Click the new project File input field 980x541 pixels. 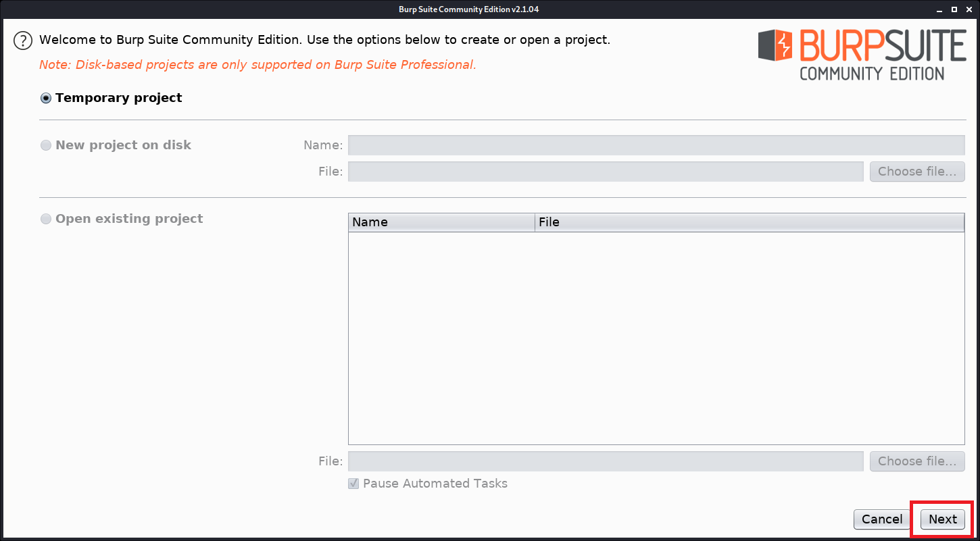coord(606,172)
